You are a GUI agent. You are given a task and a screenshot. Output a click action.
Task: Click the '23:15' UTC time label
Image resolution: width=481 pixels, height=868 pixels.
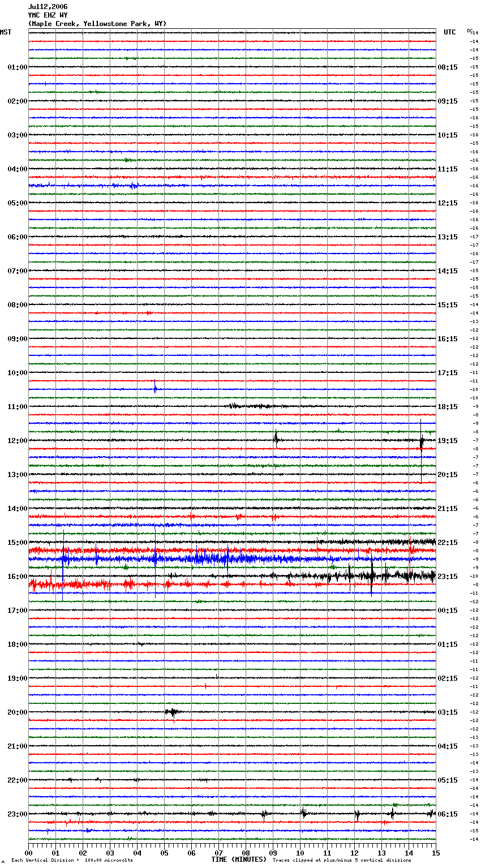click(448, 577)
